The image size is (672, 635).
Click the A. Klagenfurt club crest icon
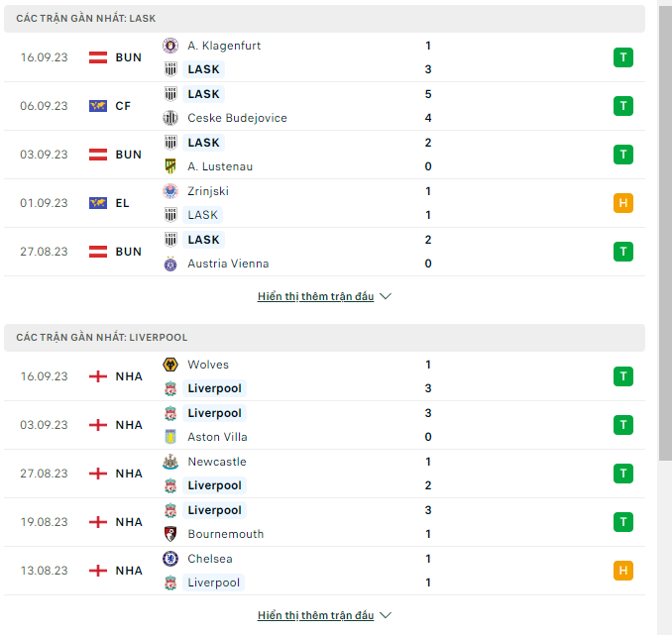click(170, 46)
